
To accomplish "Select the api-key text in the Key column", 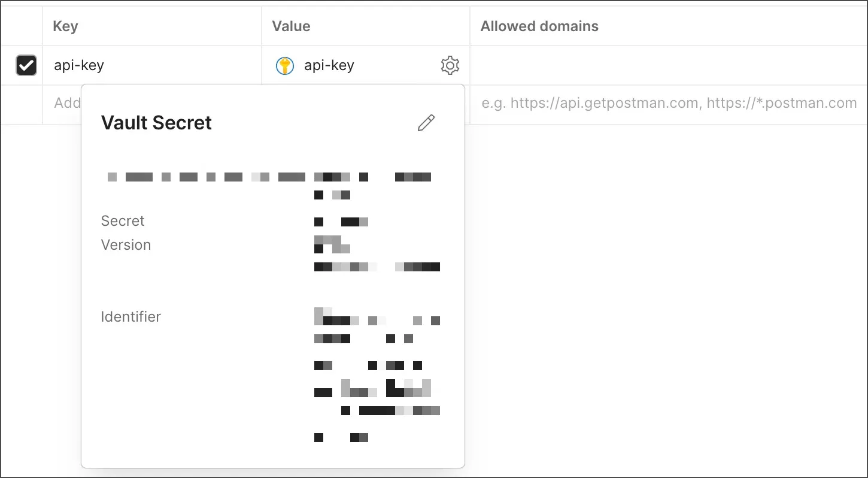I will point(79,65).
